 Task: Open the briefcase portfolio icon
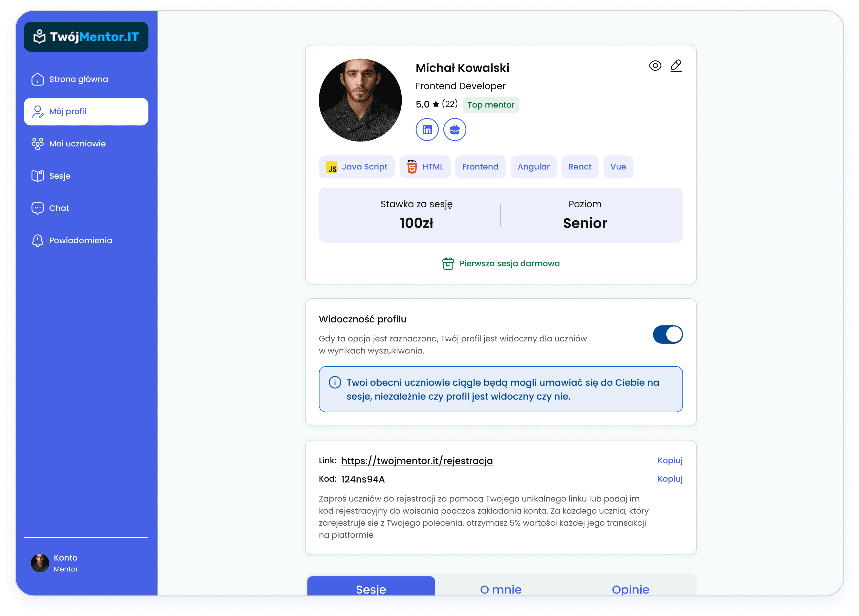[x=454, y=130]
